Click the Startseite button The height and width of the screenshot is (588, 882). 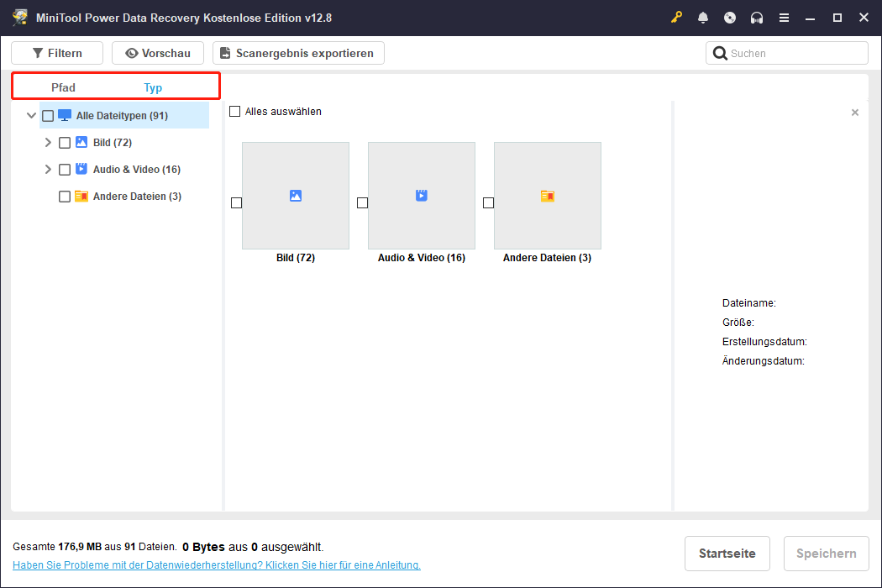tap(727, 553)
